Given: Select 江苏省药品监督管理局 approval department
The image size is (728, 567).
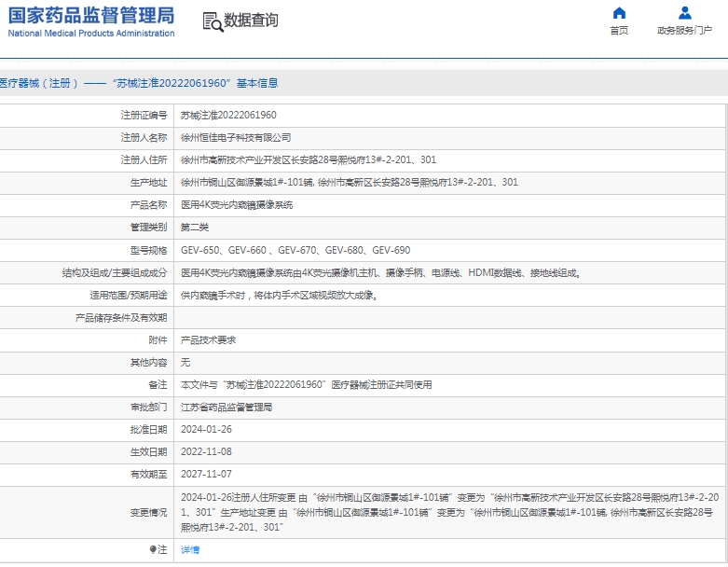Looking at the screenshot, I should coord(227,408).
